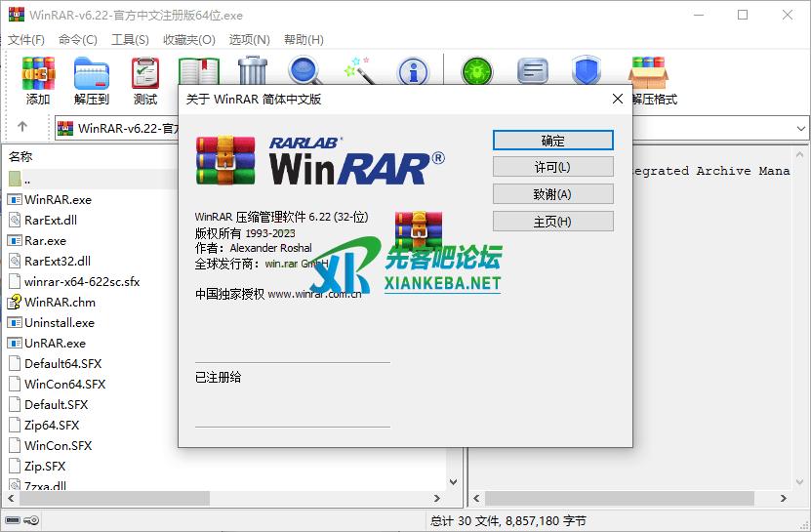The width and height of the screenshot is (811, 532).
Task: Click the 许可(L) license button
Action: (552, 167)
